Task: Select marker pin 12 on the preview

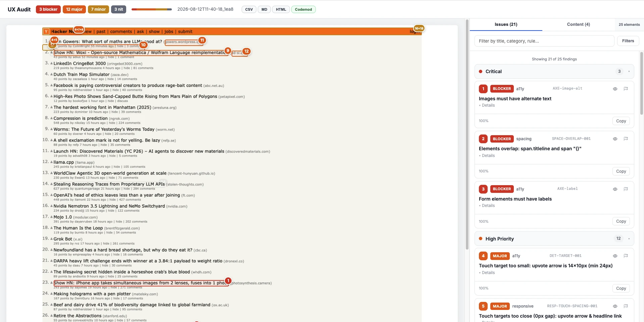Action: point(247,51)
